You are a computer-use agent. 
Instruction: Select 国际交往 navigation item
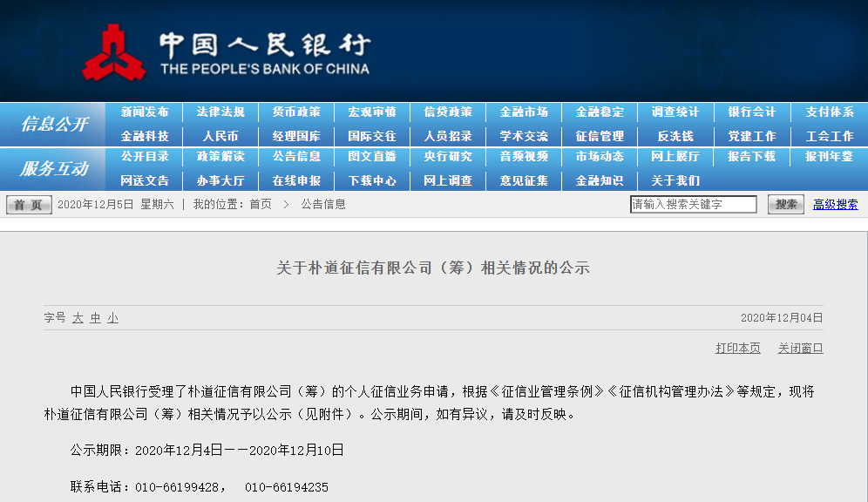[372, 136]
